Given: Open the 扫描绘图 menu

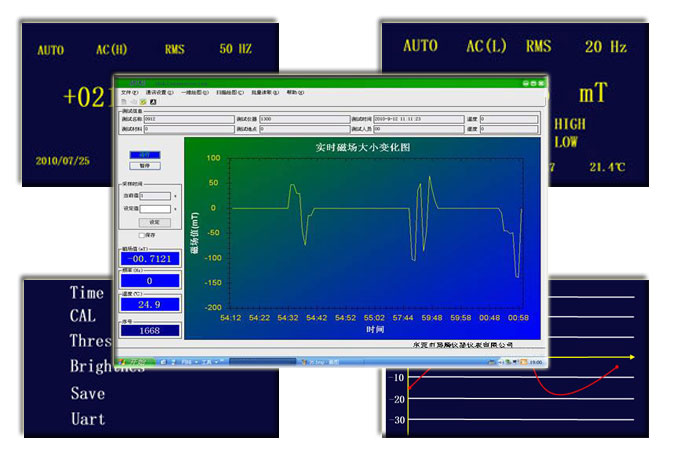Looking at the screenshot, I should tap(227, 92).
